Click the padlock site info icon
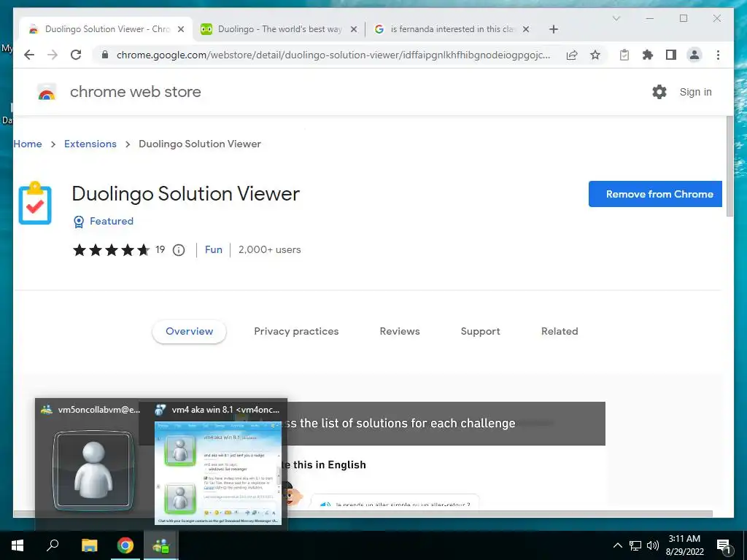 click(105, 55)
